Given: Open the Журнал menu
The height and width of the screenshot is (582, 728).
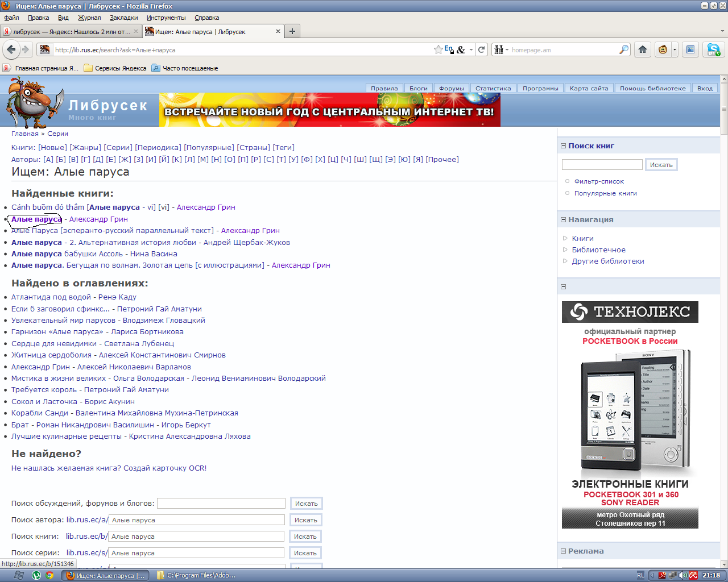Looking at the screenshot, I should click(x=89, y=18).
